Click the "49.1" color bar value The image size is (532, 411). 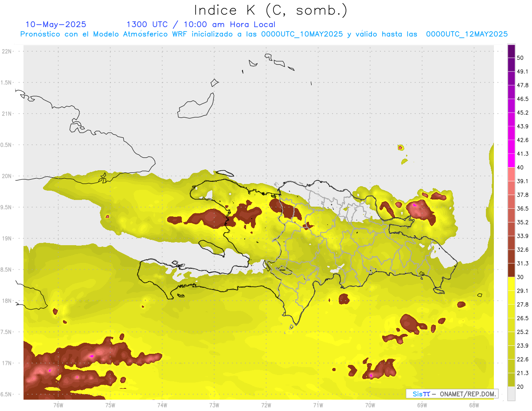(x=523, y=71)
